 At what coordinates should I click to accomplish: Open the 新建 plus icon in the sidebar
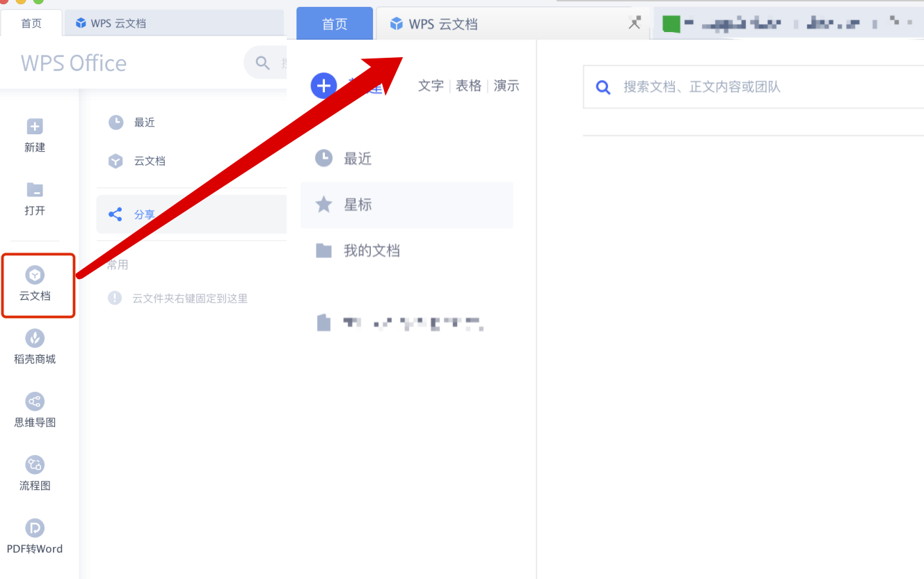click(x=35, y=127)
